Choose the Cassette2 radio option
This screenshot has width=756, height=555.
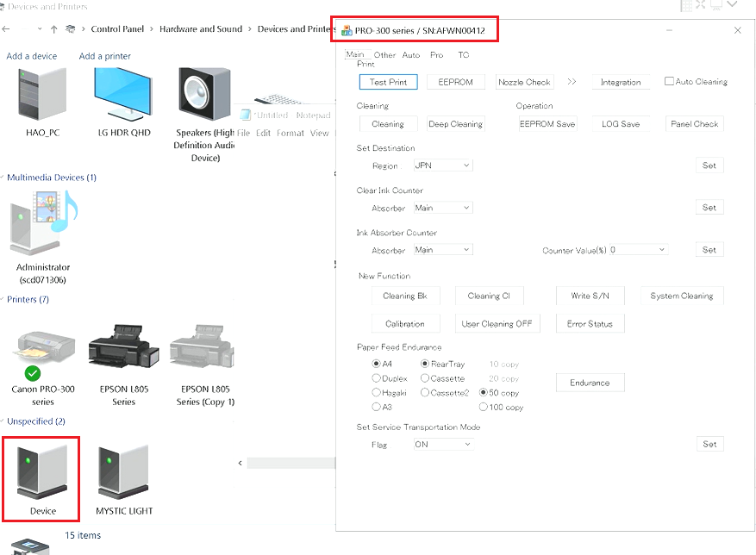pyautogui.click(x=425, y=392)
